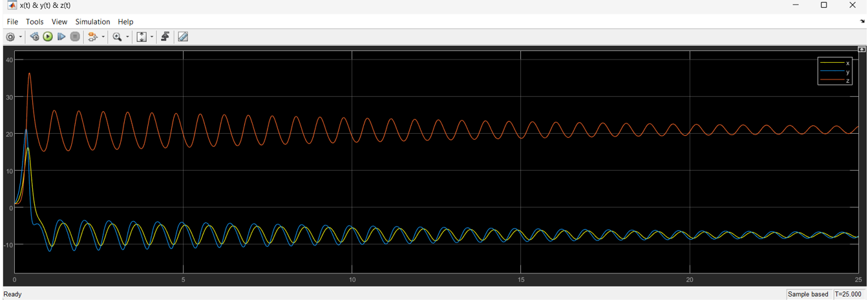Image resolution: width=868 pixels, height=305 pixels.
Task: Click the Sample based status bar field
Action: [808, 294]
